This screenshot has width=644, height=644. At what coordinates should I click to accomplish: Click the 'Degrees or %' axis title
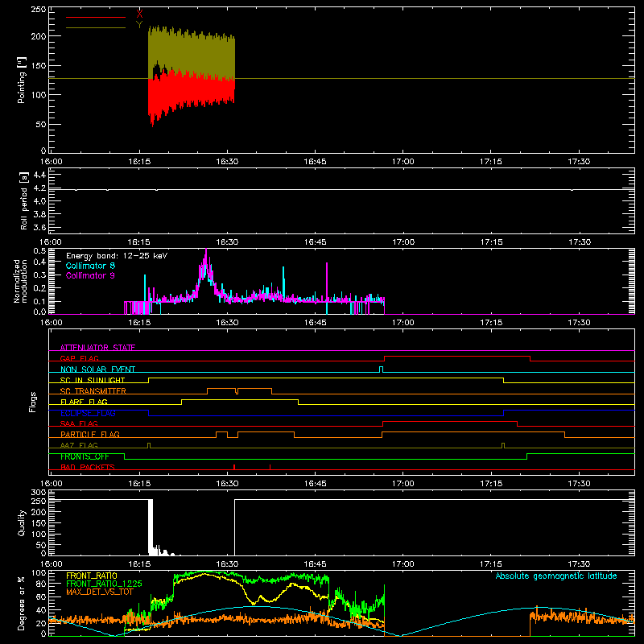[22, 603]
